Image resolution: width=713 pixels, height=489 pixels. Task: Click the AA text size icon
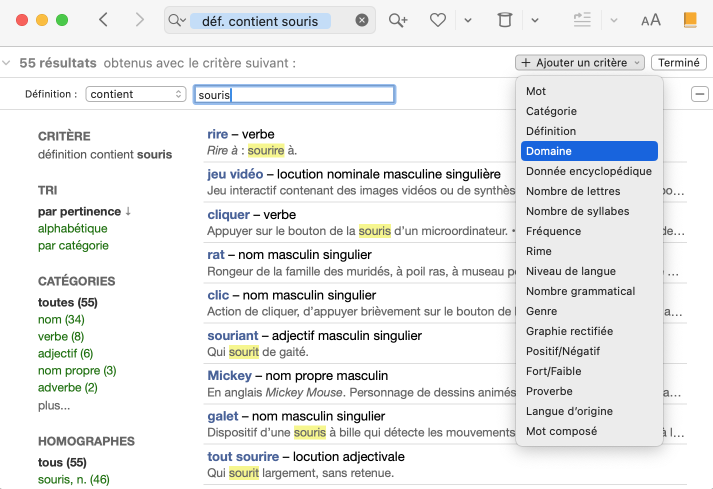(x=651, y=20)
